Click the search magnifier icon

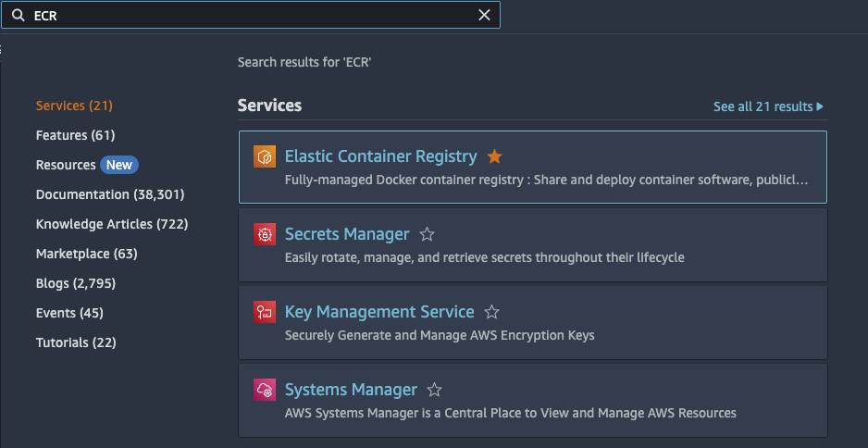(18, 16)
